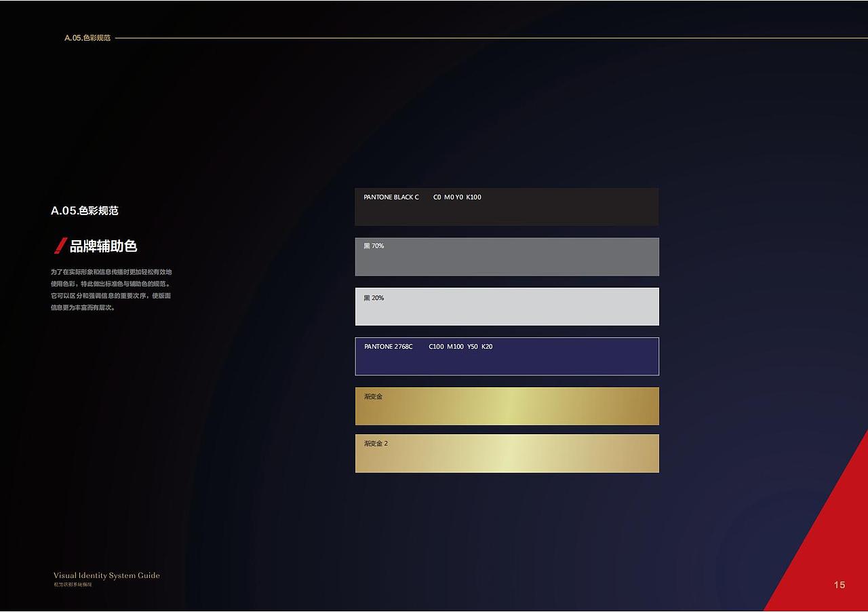This screenshot has height=612, width=868.
Task: Select the 黑 20% light gray swatch
Action: (507, 307)
